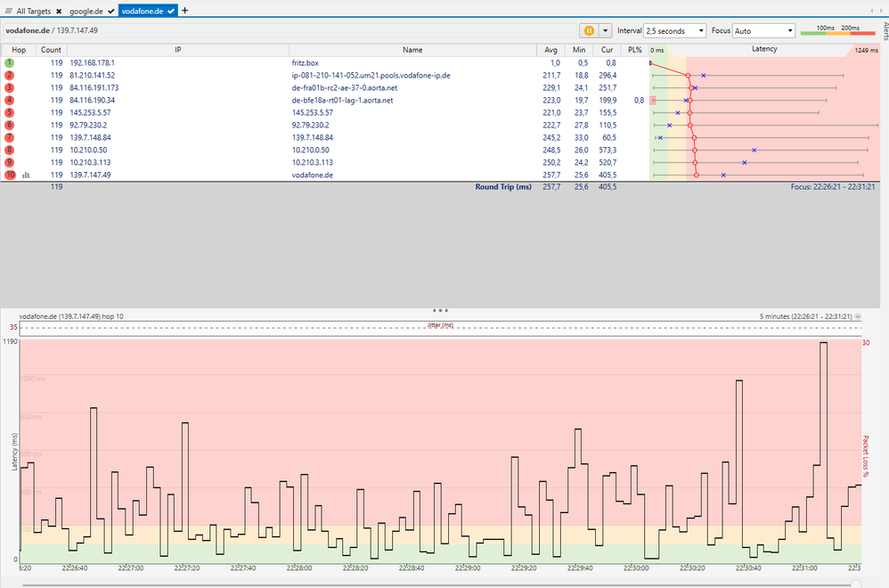Pause the trace with the orange button
This screenshot has height=588, width=889.
589,30
